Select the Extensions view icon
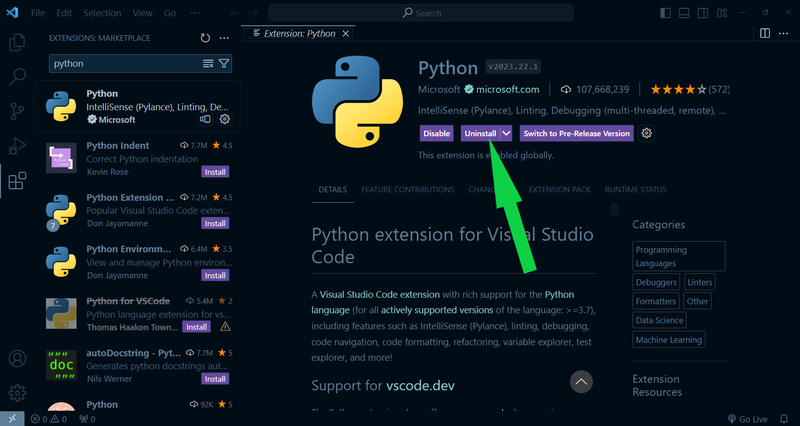Screen dimensions: 800x426 tap(17, 181)
